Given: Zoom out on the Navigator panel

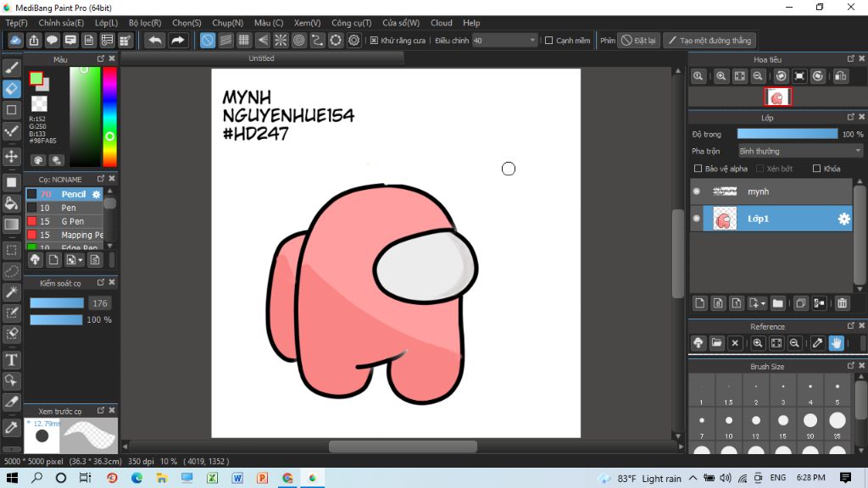Looking at the screenshot, I should (758, 76).
